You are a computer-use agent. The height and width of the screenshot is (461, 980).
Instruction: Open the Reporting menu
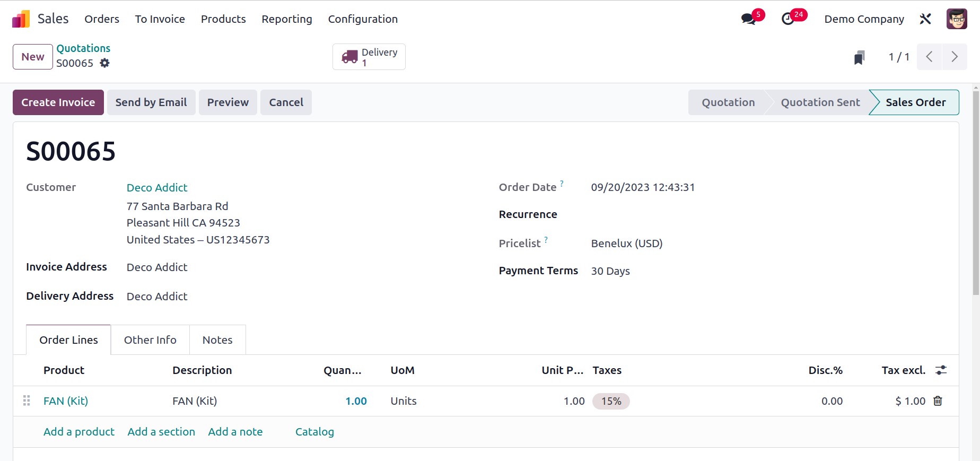coord(287,19)
